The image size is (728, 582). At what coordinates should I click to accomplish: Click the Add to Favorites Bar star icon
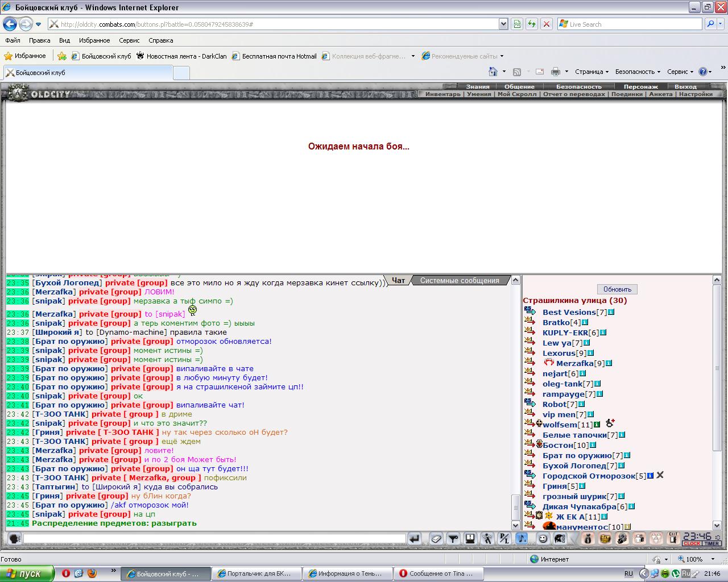62,56
